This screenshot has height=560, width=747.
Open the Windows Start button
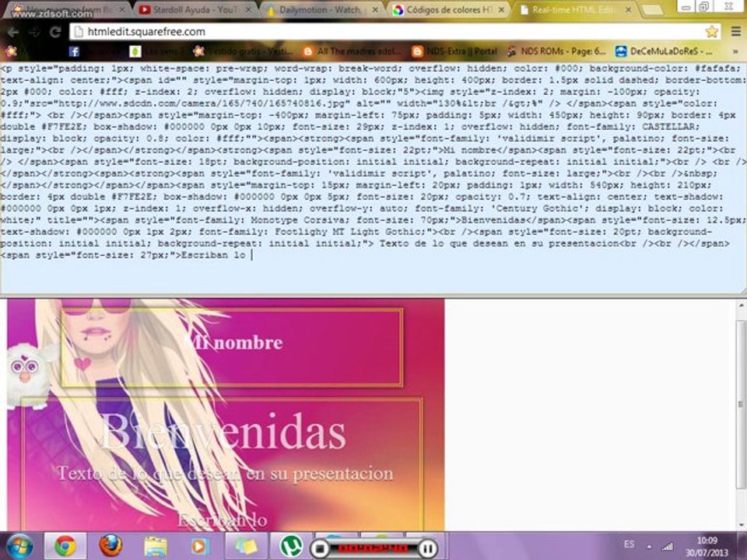19,546
